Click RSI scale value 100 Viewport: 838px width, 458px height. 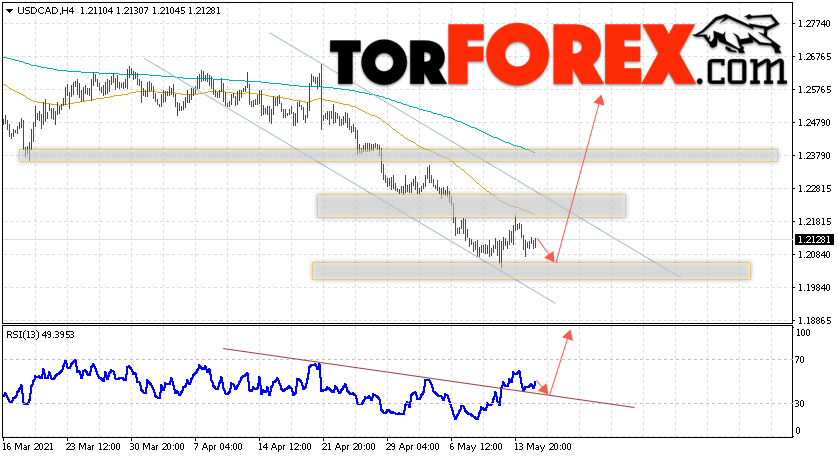click(x=803, y=332)
